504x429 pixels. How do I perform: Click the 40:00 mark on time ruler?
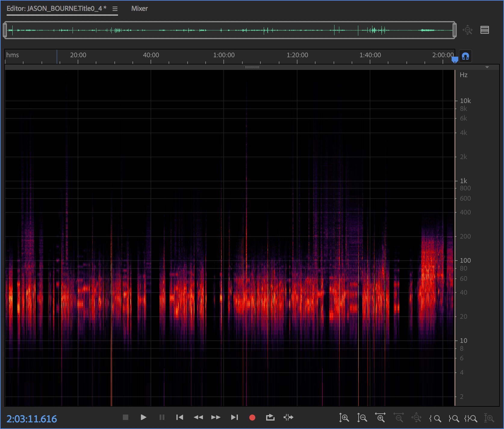coord(151,55)
